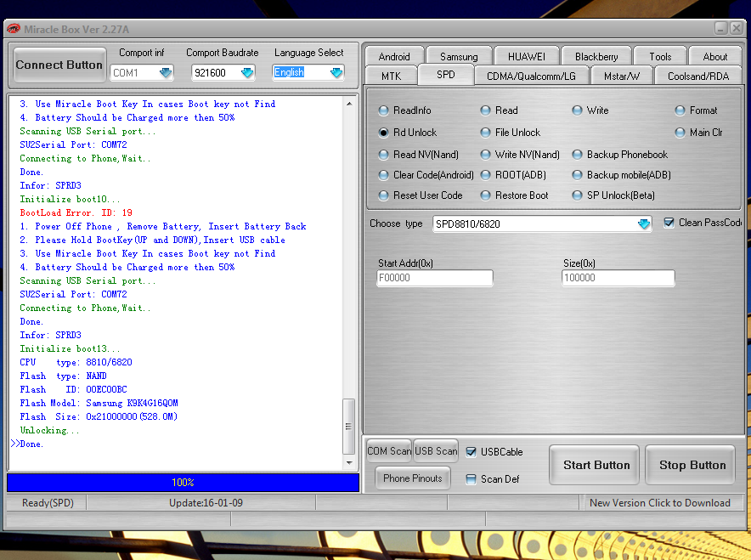Click the 100% blue progress bar

[183, 483]
